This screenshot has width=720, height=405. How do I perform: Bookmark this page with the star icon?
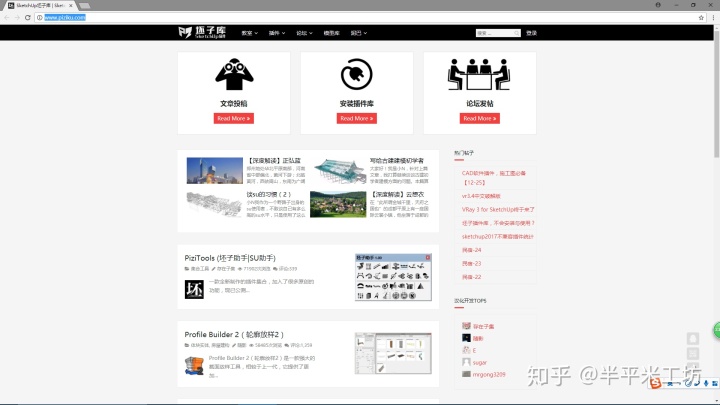click(701, 17)
